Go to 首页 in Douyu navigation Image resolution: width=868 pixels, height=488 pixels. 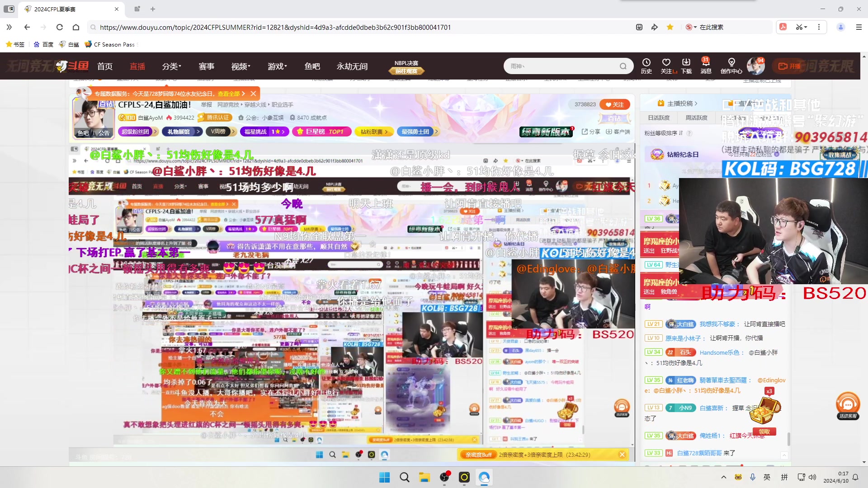click(104, 66)
